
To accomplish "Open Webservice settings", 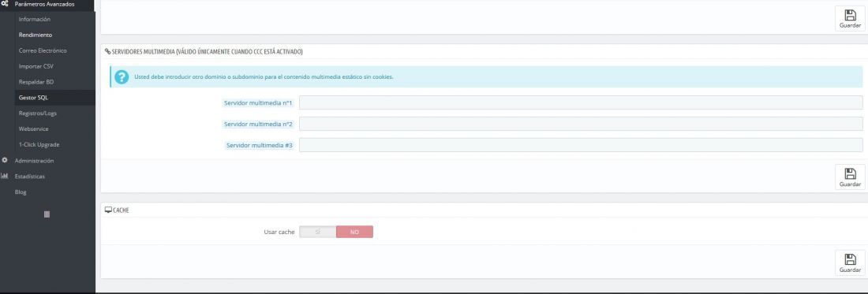I will pos(34,128).
